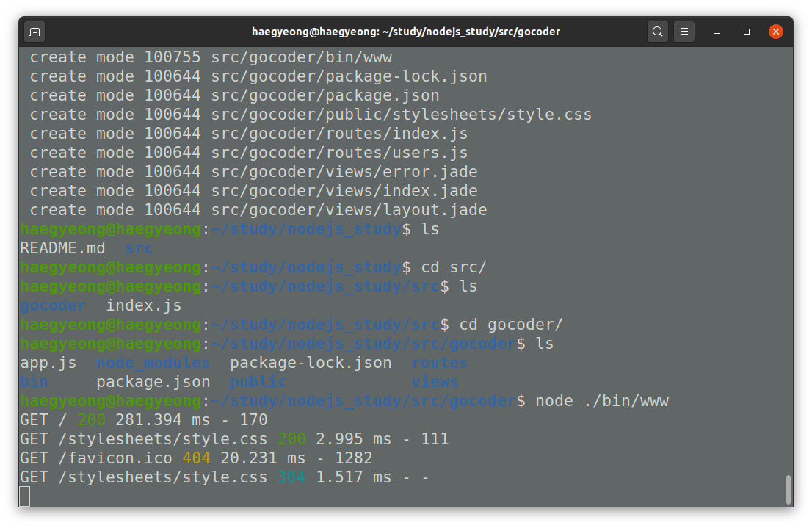Select the routes directory name
Viewport: 812px width, 528px height.
[x=439, y=362]
